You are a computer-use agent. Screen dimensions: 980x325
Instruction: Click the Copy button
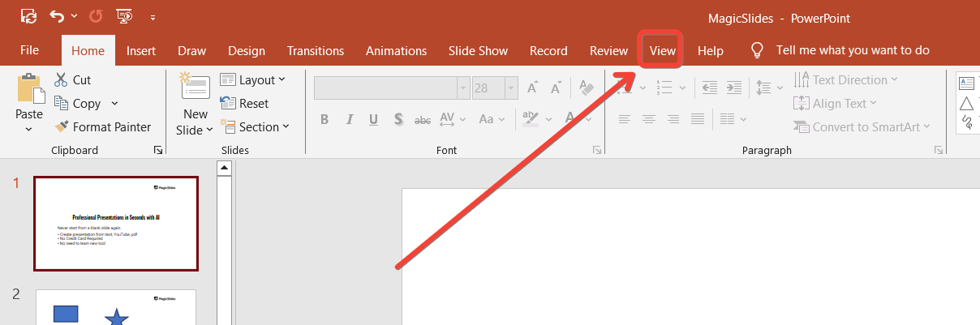tap(76, 103)
